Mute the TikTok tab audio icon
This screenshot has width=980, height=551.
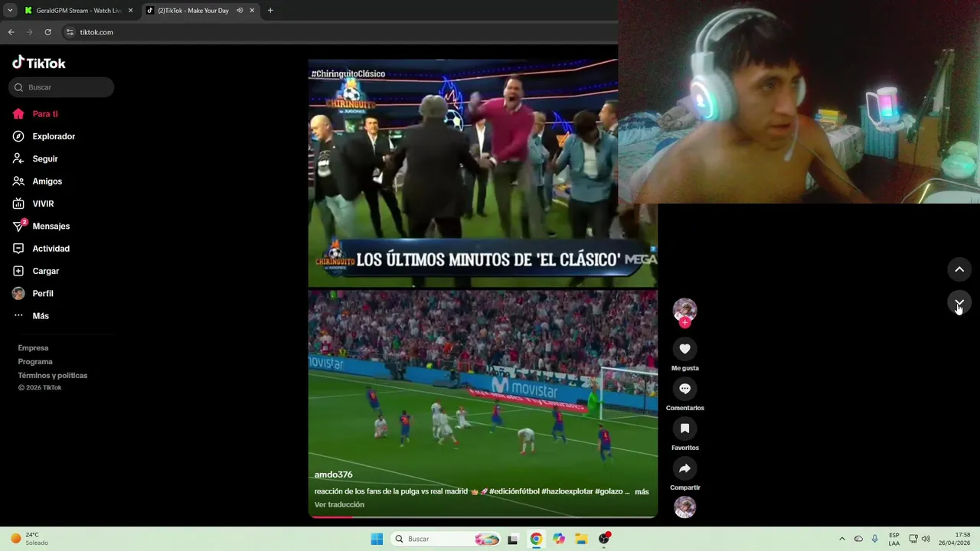click(x=240, y=11)
